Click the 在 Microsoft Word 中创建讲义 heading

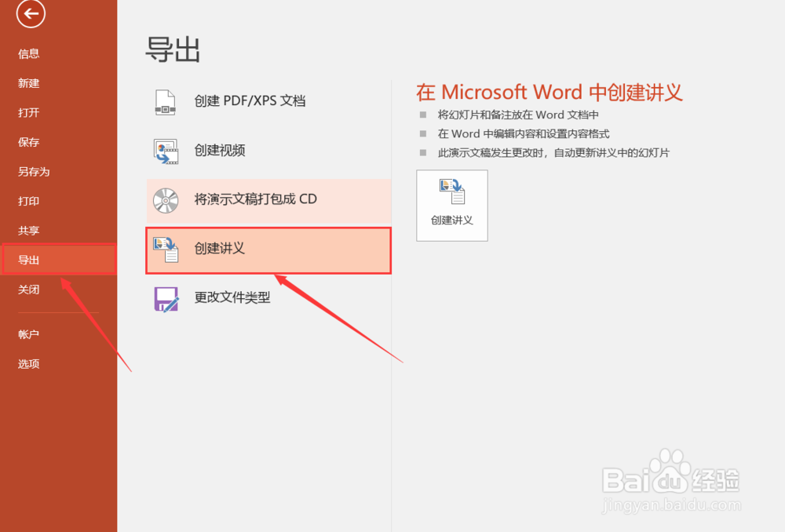(549, 93)
